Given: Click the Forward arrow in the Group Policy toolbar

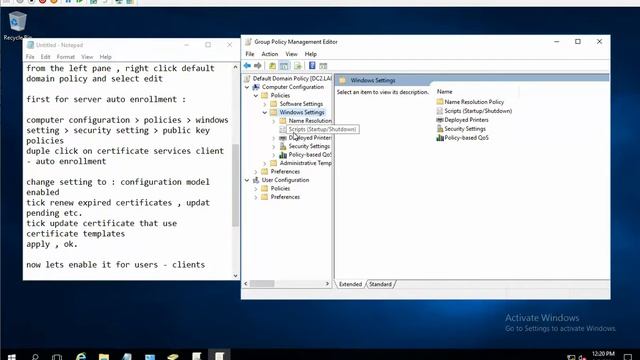Looking at the screenshot, I should (258, 66).
